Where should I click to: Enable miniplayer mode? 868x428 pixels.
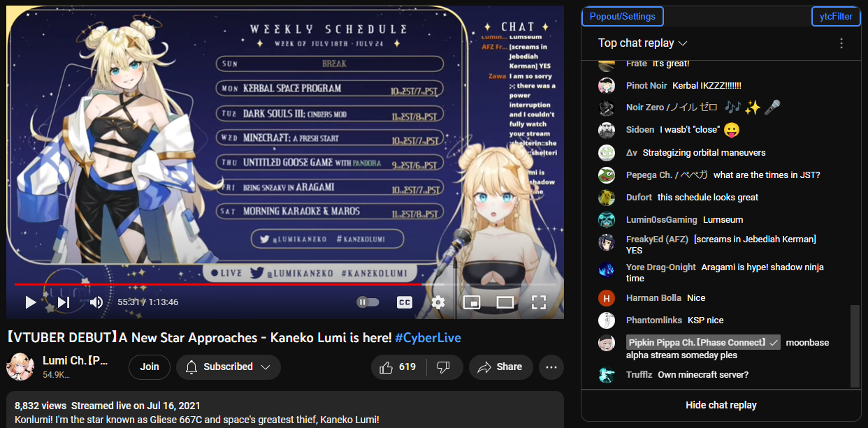click(472, 302)
